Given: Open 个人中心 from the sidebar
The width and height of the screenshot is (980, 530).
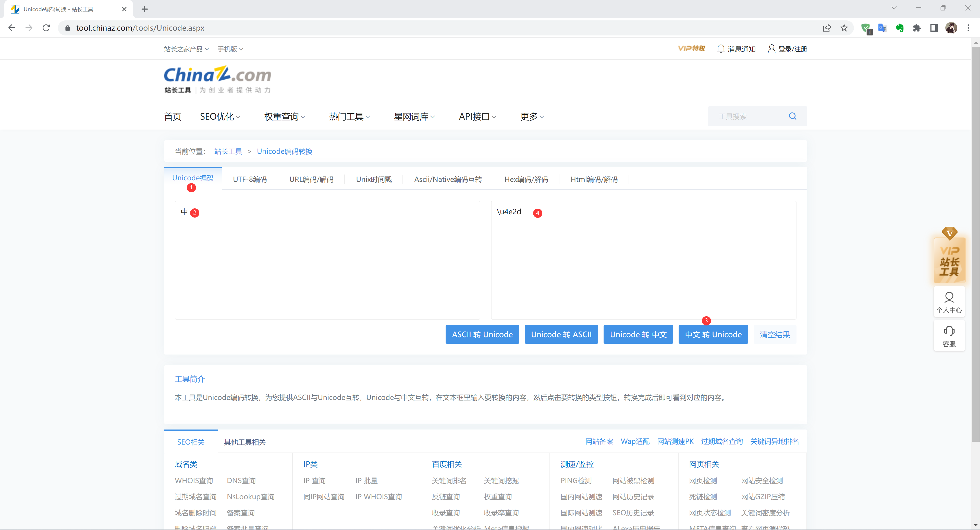Looking at the screenshot, I should pyautogui.click(x=949, y=302).
